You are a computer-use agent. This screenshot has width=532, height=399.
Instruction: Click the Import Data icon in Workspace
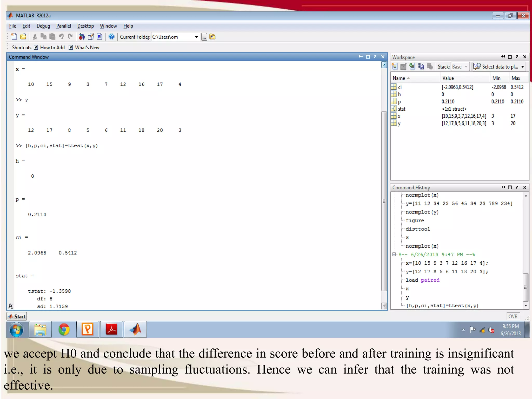click(412, 66)
